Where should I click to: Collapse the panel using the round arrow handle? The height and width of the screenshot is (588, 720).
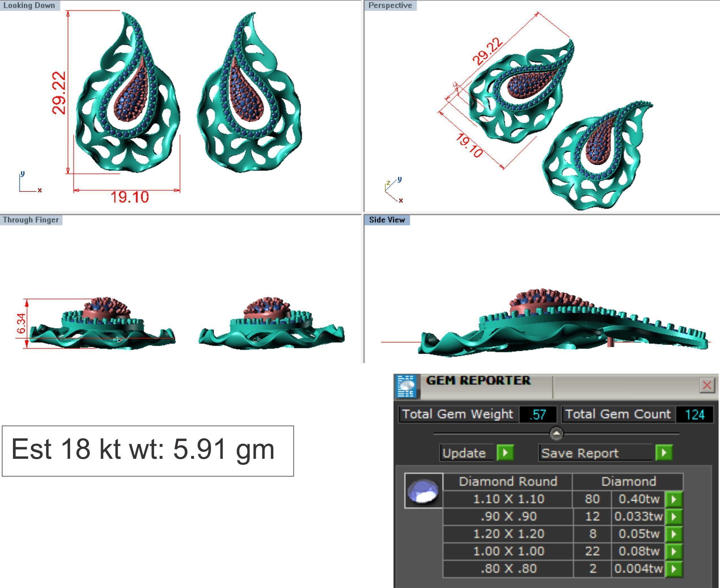(x=556, y=434)
